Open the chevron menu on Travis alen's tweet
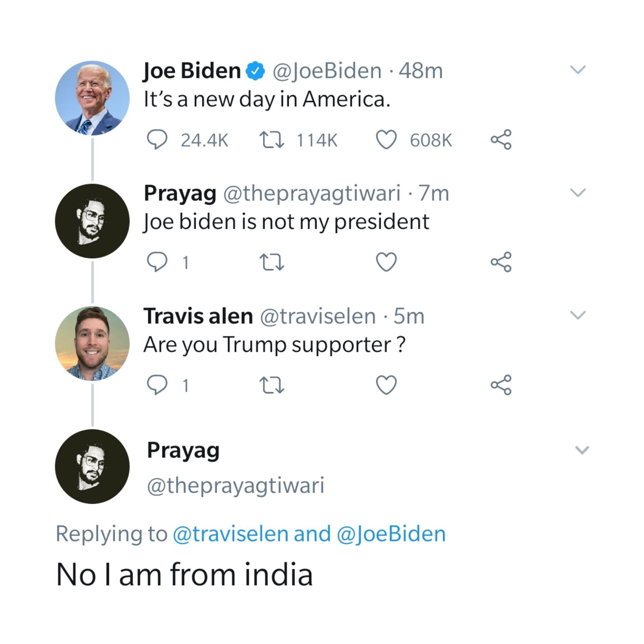 578,315
